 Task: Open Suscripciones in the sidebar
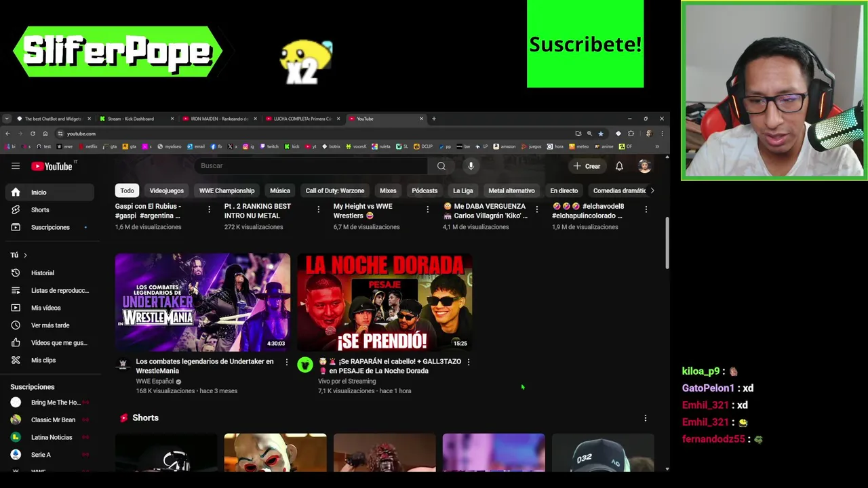50,228
